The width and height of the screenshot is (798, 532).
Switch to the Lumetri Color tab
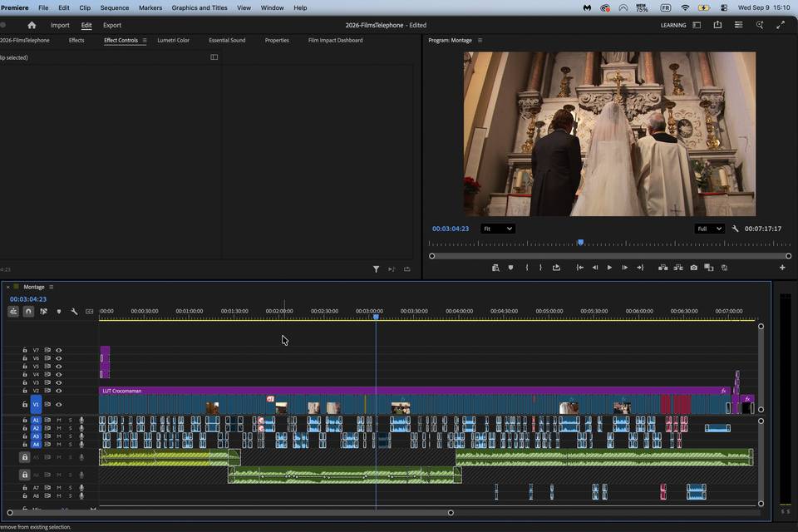point(173,40)
